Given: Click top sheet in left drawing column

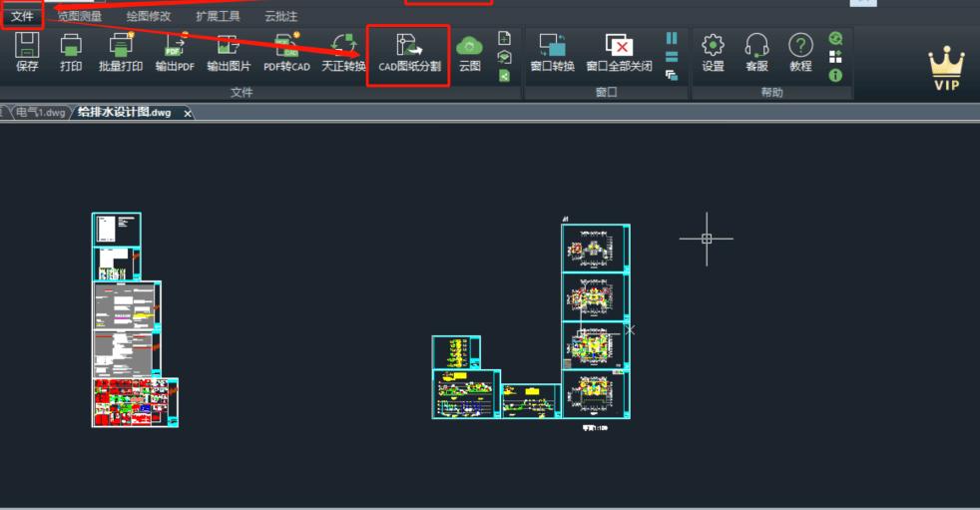Looking at the screenshot, I should (117, 230).
